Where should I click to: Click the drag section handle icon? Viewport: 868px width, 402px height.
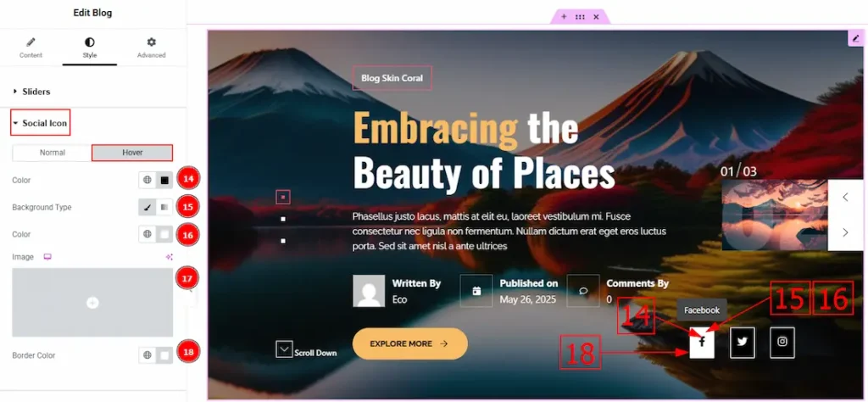[580, 17]
